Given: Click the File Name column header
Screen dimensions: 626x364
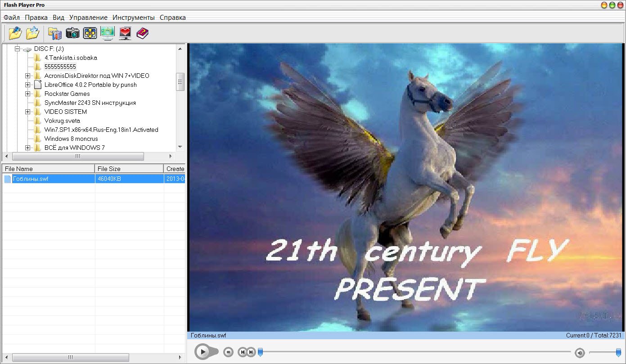Looking at the screenshot, I should pos(48,169).
